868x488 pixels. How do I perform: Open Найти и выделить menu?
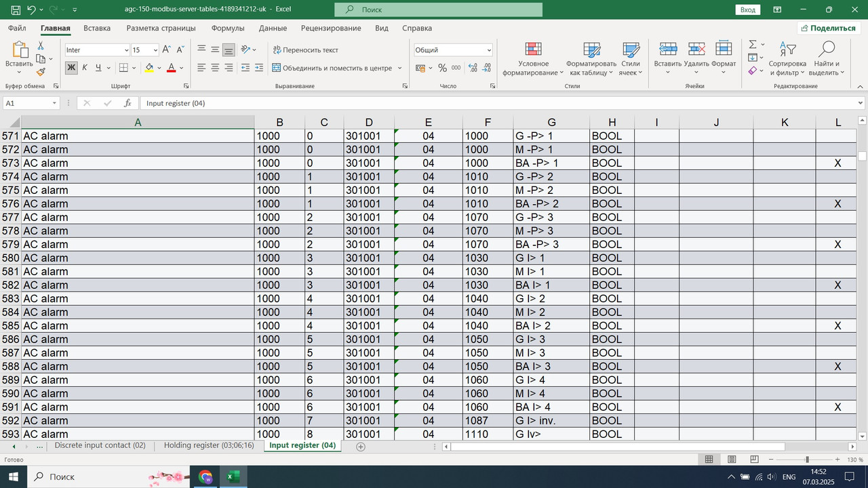[x=827, y=59]
